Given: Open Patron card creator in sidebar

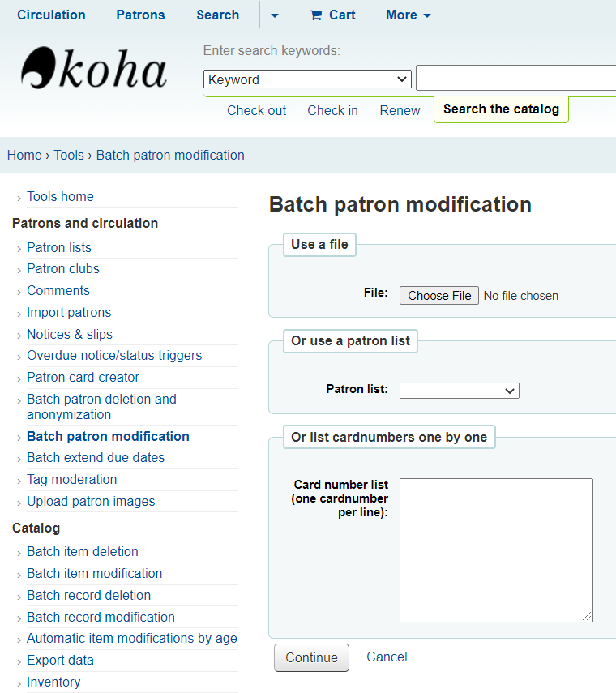Looking at the screenshot, I should (x=83, y=378).
